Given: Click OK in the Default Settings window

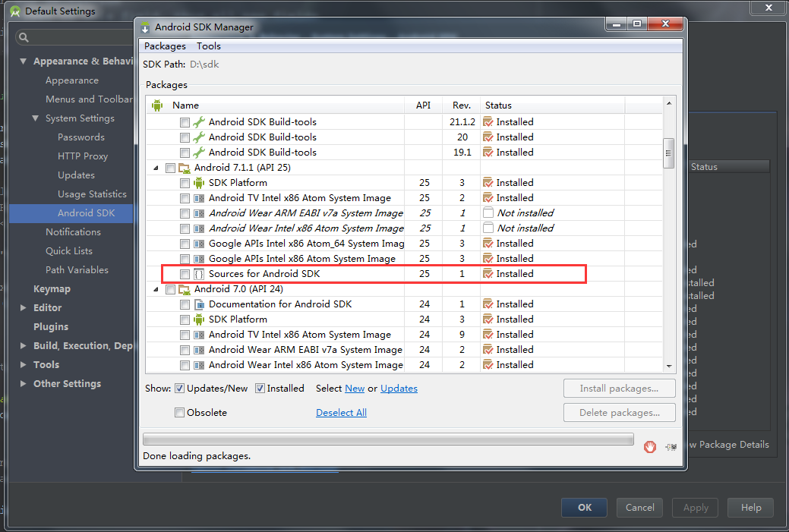Looking at the screenshot, I should [x=584, y=508].
